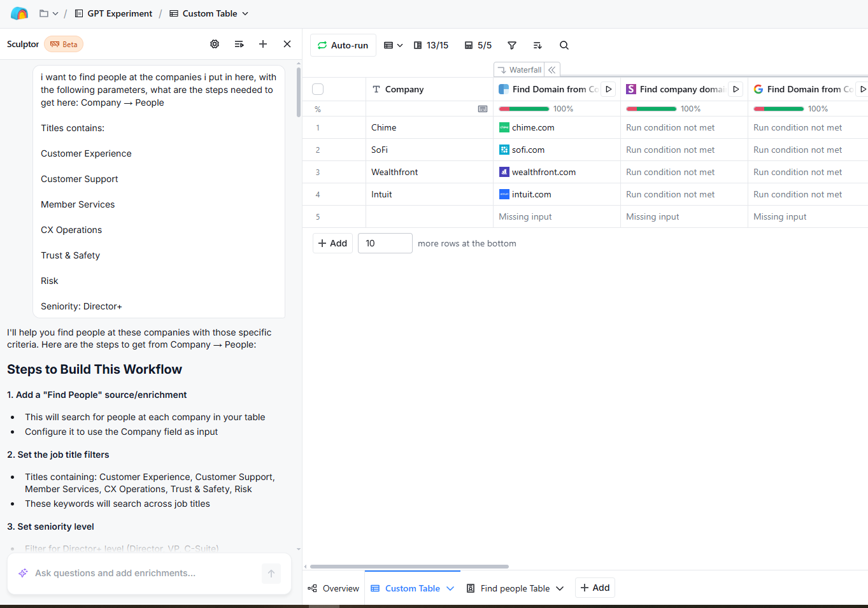Click row 1 Run condition not met under Find company domain

point(684,127)
